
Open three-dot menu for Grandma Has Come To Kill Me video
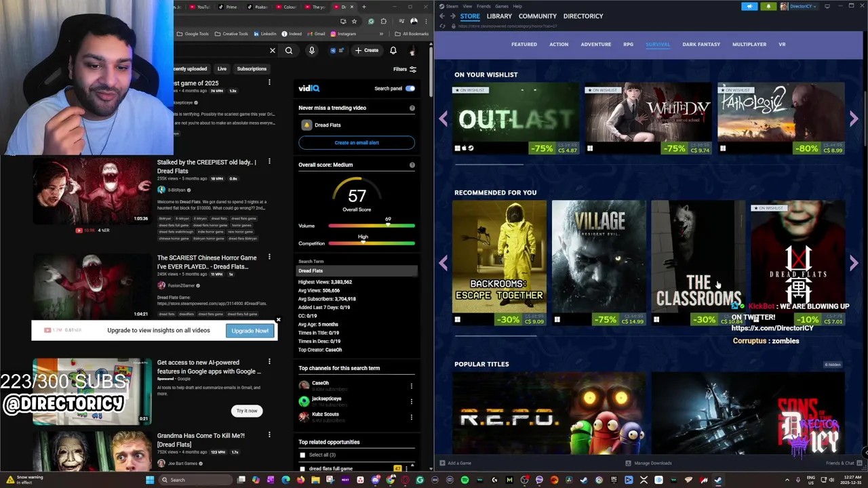pyautogui.click(x=269, y=435)
